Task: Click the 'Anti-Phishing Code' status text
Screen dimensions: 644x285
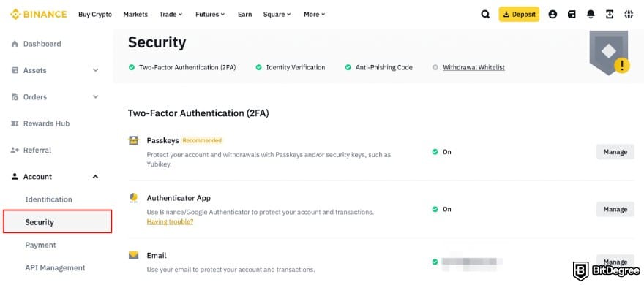Action: (384, 68)
